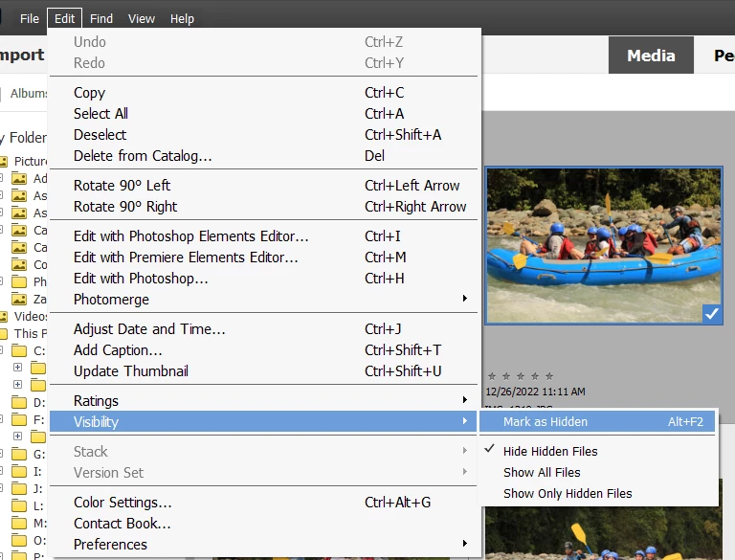The height and width of the screenshot is (560, 735).
Task: Set first star rating under raft photo
Action: coord(492,376)
